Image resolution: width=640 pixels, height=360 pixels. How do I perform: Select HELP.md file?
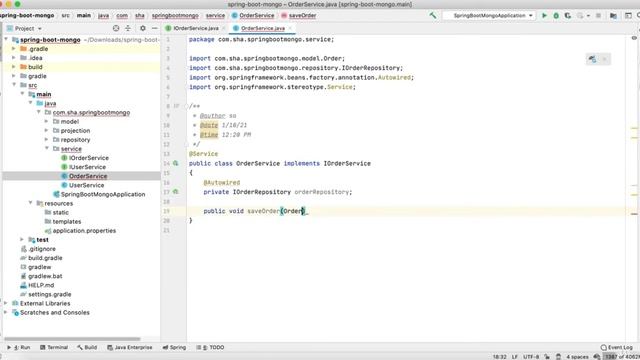tap(41, 285)
